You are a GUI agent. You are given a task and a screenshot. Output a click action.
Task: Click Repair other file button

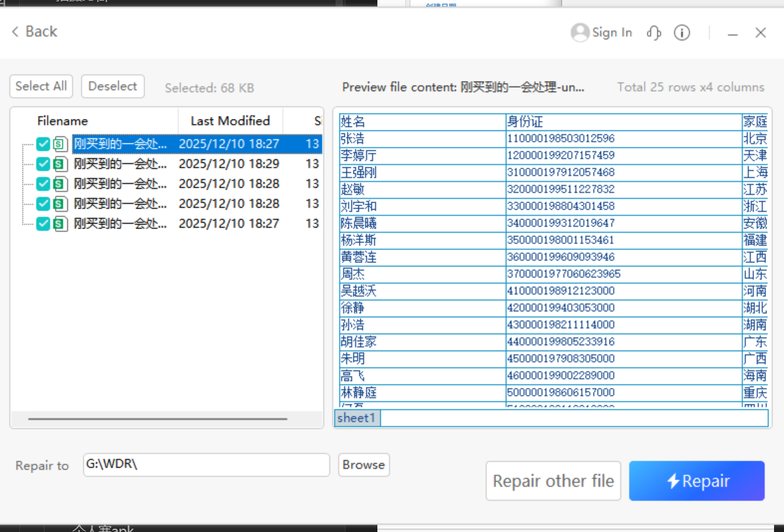pyautogui.click(x=553, y=481)
